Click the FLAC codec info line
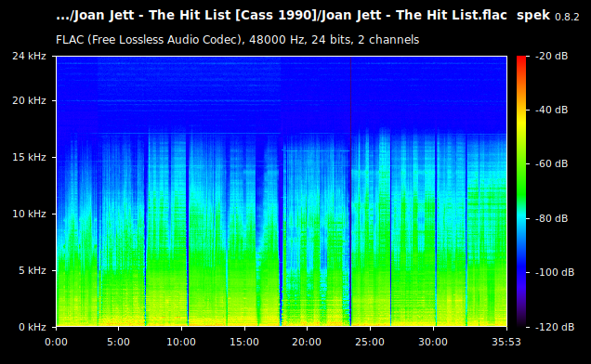591x364 pixels. pyautogui.click(x=238, y=40)
